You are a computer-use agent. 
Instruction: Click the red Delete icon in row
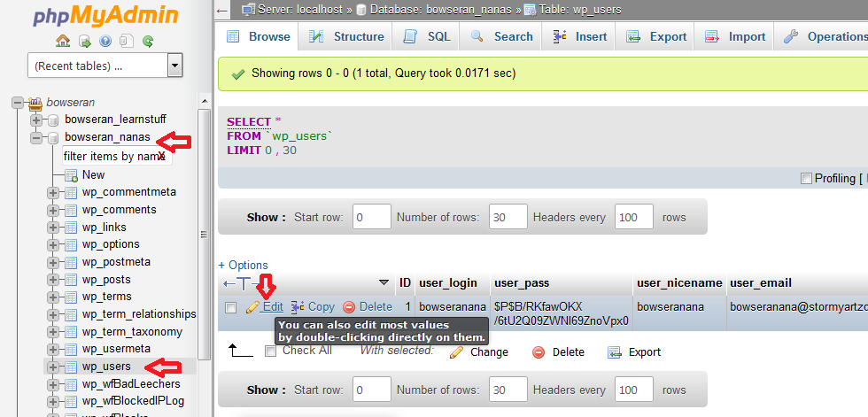[349, 307]
